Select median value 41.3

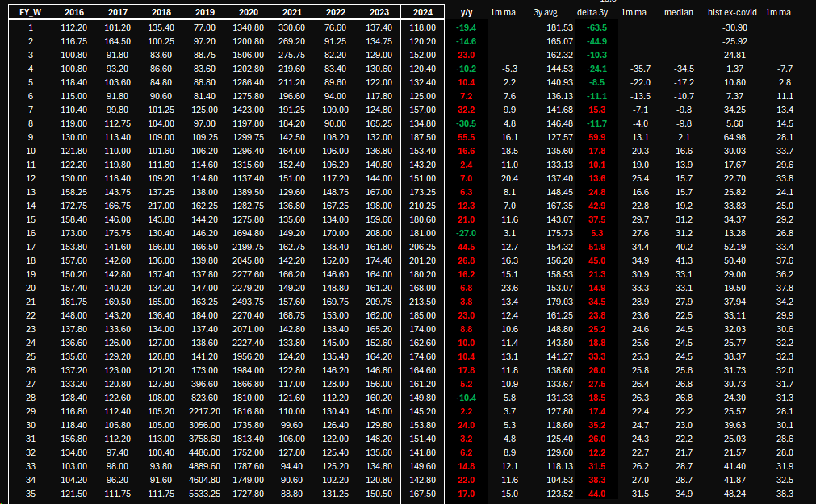click(x=684, y=260)
